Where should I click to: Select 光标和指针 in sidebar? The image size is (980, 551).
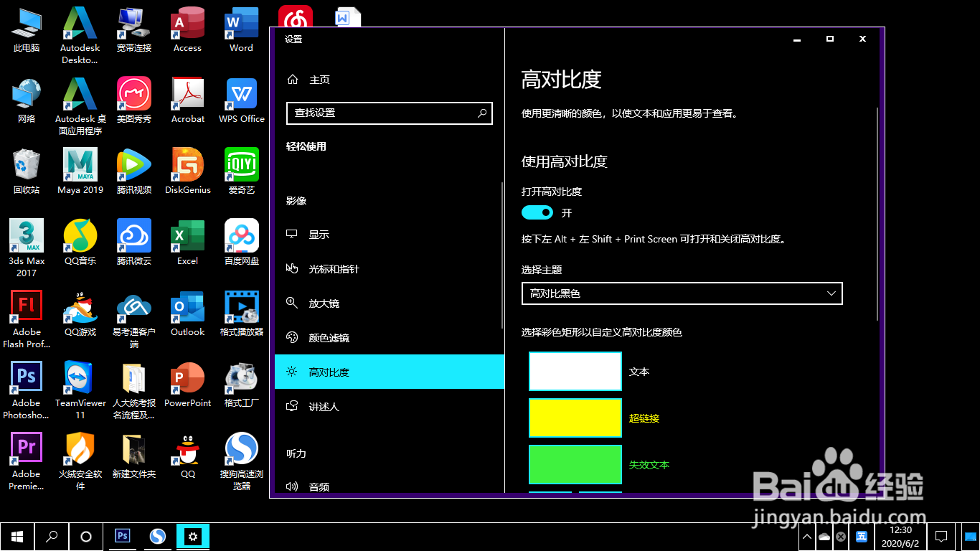390,269
